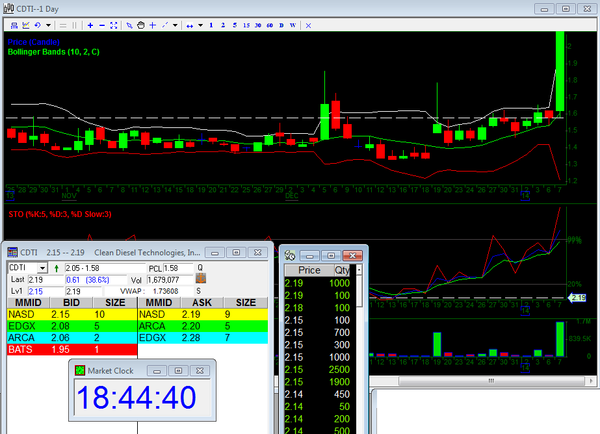Screen dimensions: 600x434
Task: Click the Last price field 2.19
Action: [46, 280]
